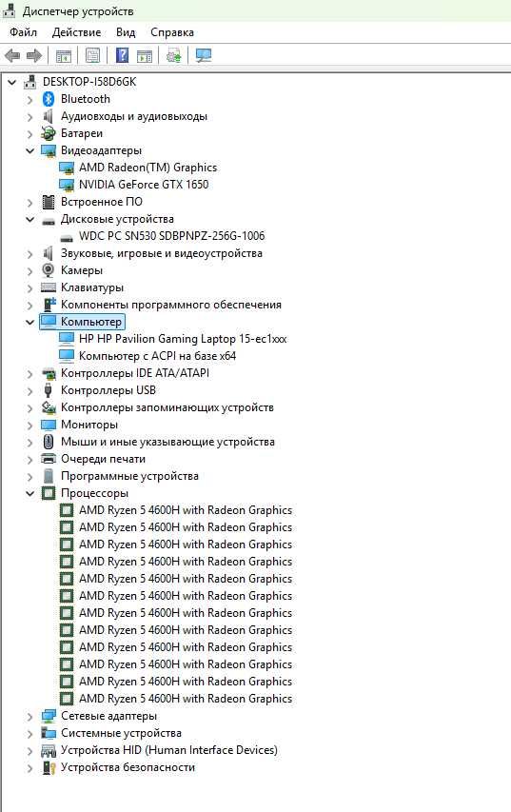Viewport: 511px width, 812px height.
Task: Click the Bluetooth category icon
Action: coord(49,99)
